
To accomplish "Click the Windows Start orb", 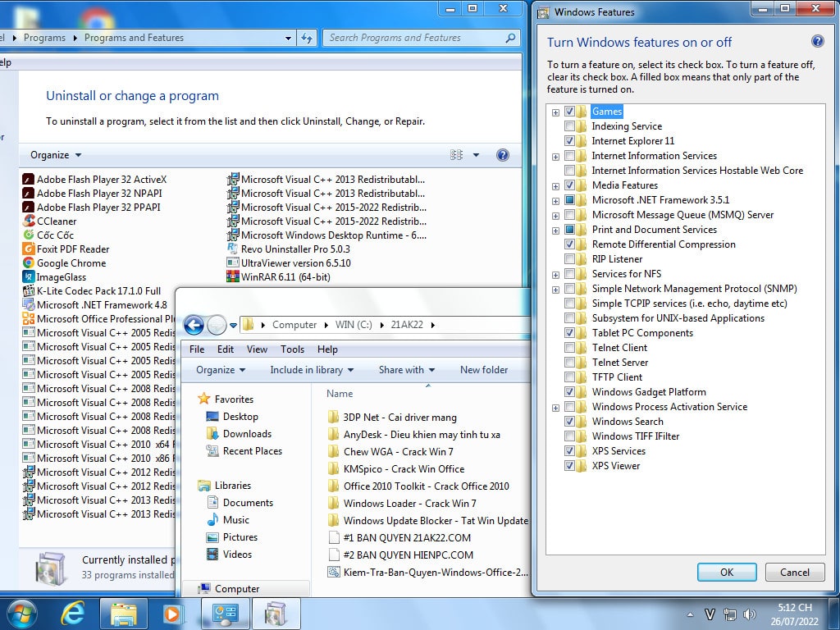I will coord(21,613).
